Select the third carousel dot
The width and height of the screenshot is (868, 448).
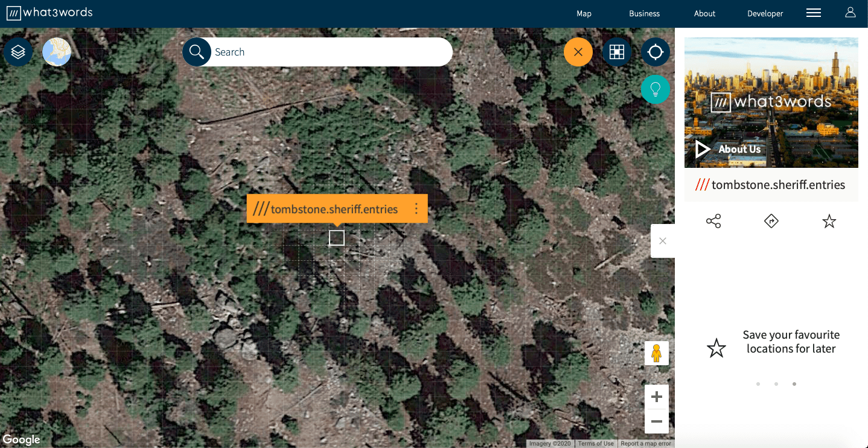pos(794,384)
